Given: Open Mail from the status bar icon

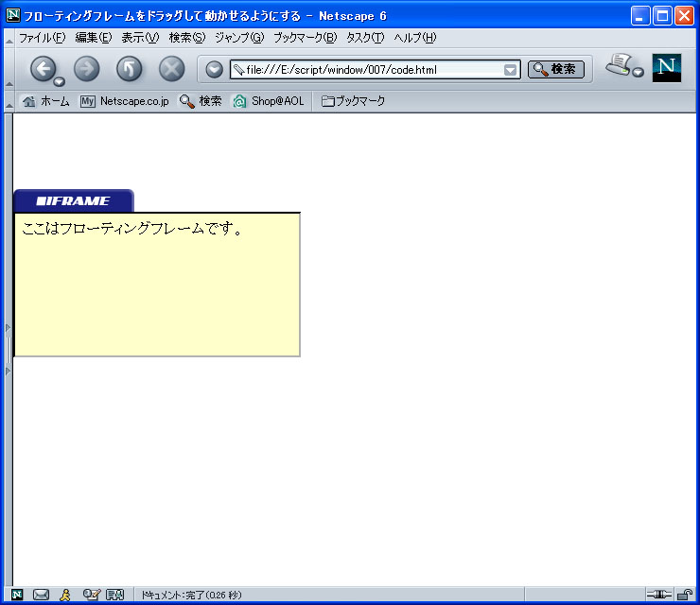Looking at the screenshot, I should pos(41,595).
